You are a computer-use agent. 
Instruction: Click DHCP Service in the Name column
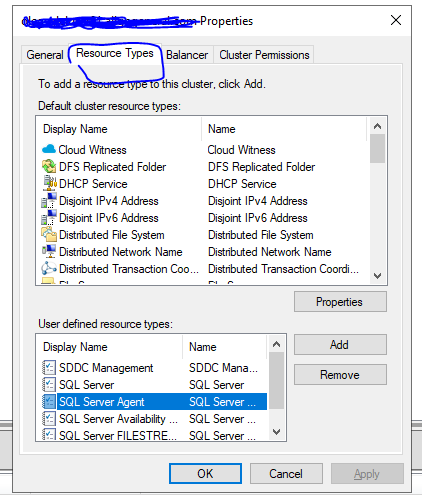pyautogui.click(x=242, y=184)
